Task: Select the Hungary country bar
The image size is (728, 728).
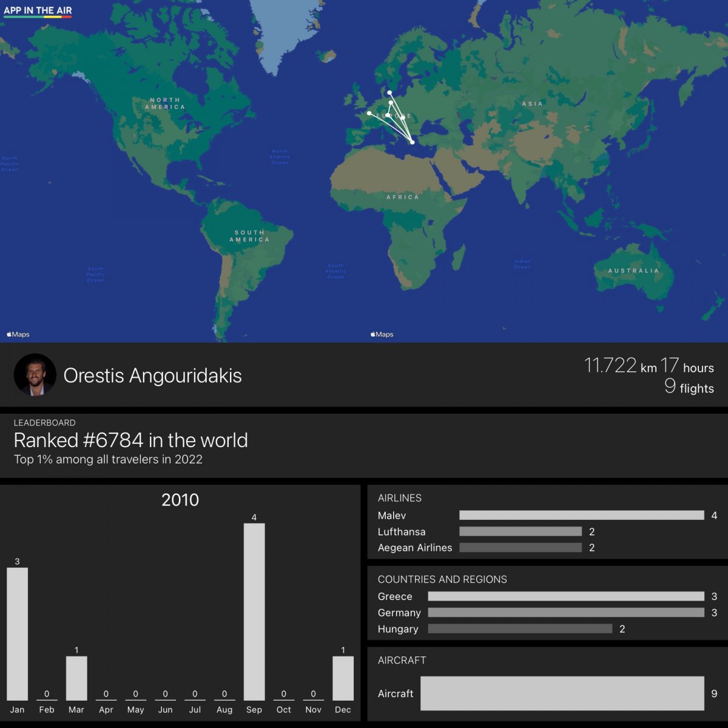Action: (x=520, y=629)
